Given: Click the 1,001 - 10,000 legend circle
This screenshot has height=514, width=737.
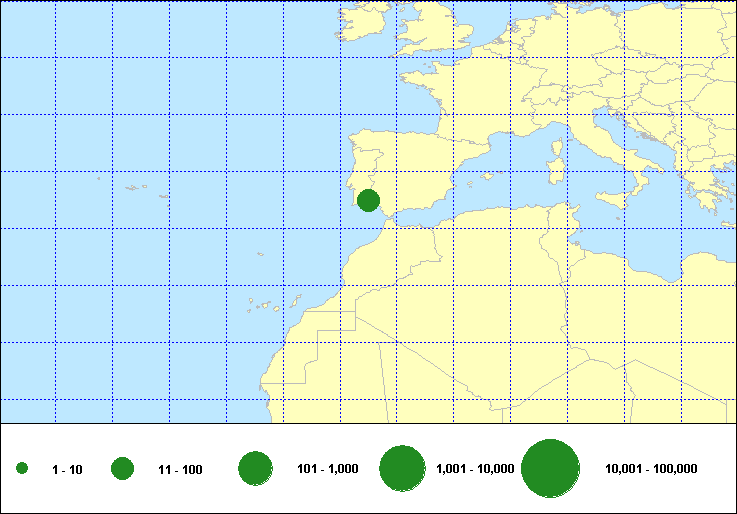Looking at the screenshot, I should coord(404,468).
